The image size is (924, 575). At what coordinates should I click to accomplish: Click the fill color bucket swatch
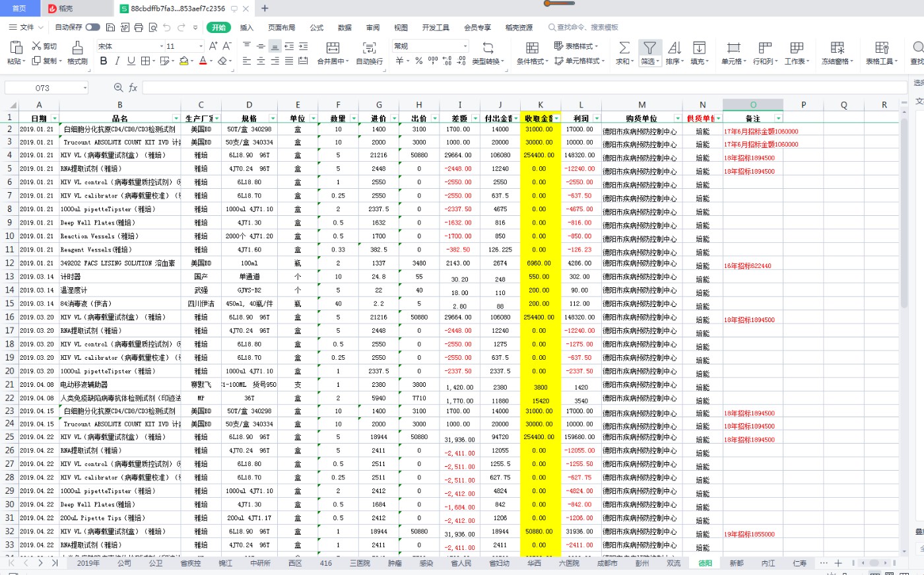click(x=184, y=61)
